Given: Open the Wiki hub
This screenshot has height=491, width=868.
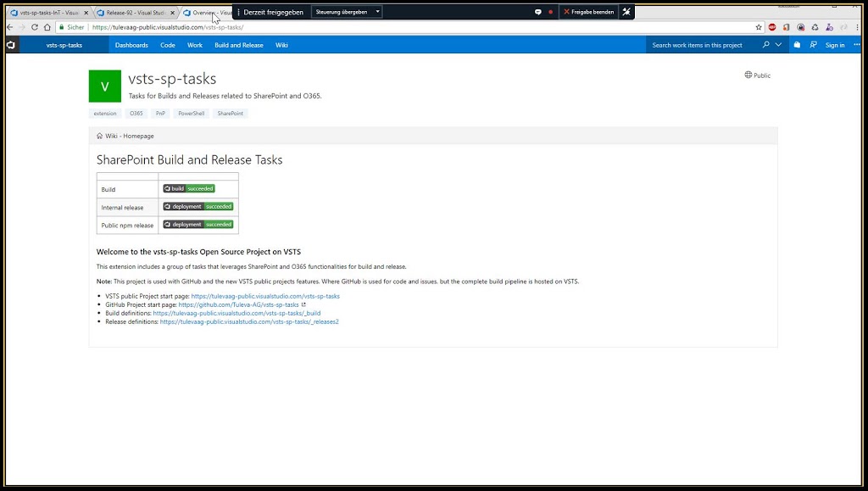Looking at the screenshot, I should pyautogui.click(x=281, y=46).
